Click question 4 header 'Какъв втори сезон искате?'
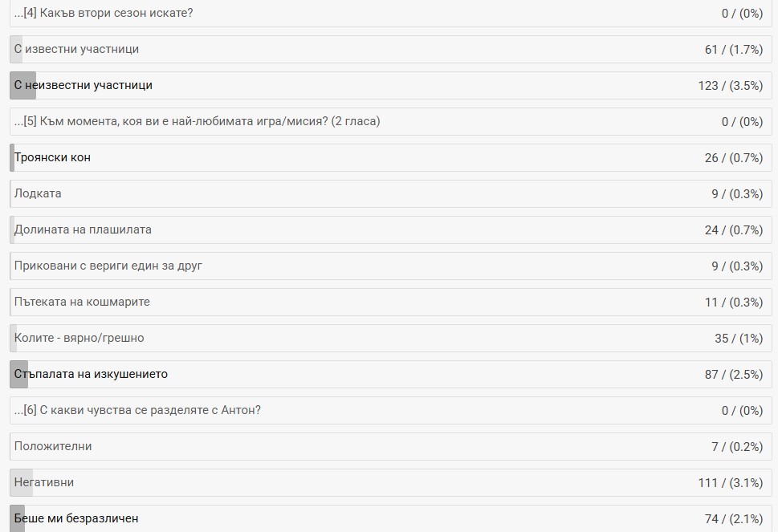Screen dimensions: 778x532 104,14
